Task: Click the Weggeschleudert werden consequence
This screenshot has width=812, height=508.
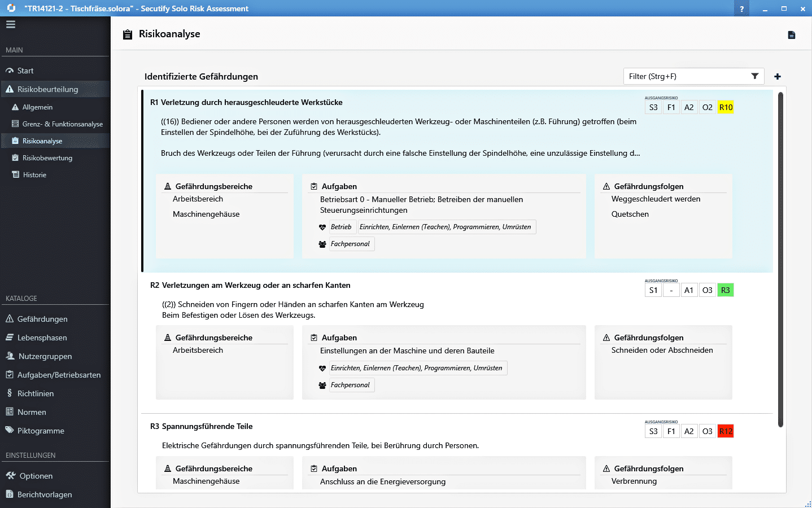Action: click(x=656, y=199)
